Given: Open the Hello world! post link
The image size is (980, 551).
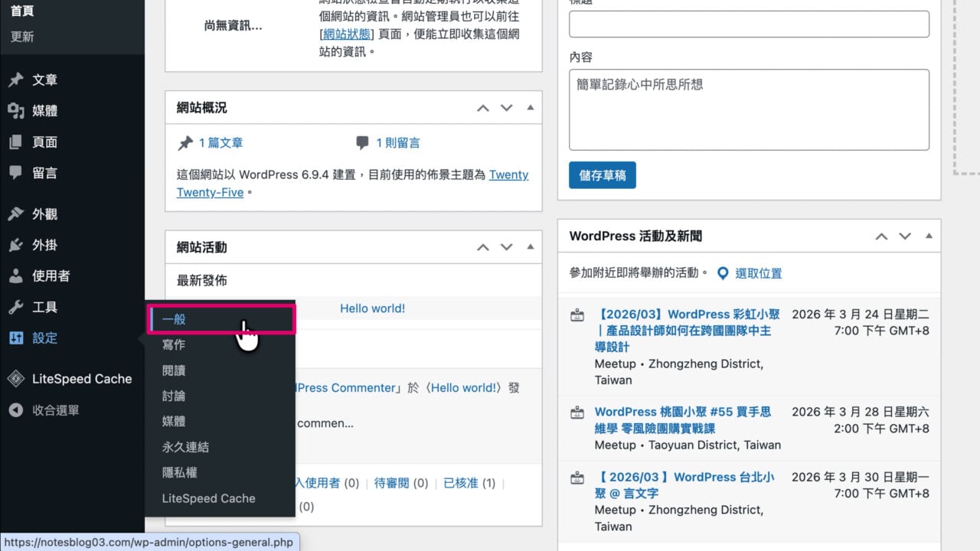Looking at the screenshot, I should pyautogui.click(x=372, y=308).
